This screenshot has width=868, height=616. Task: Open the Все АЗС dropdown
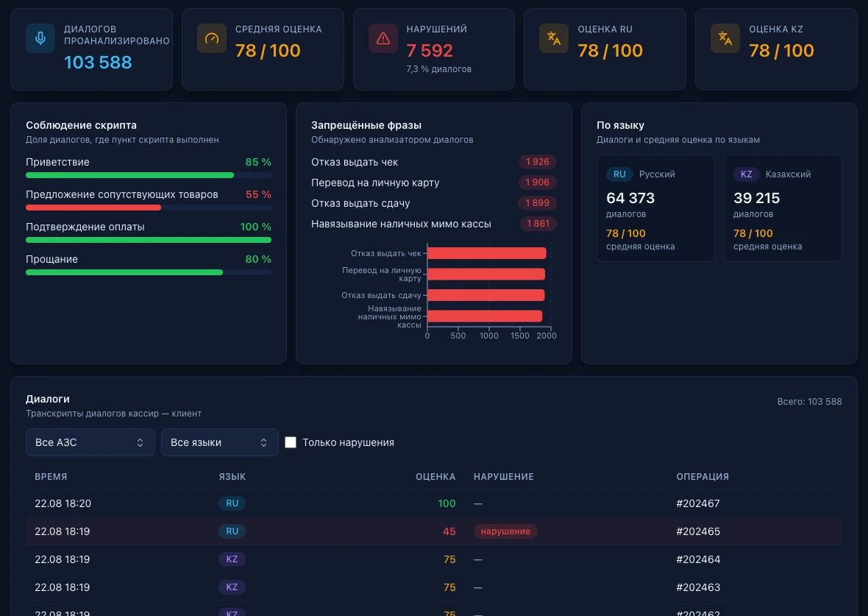tap(90, 442)
